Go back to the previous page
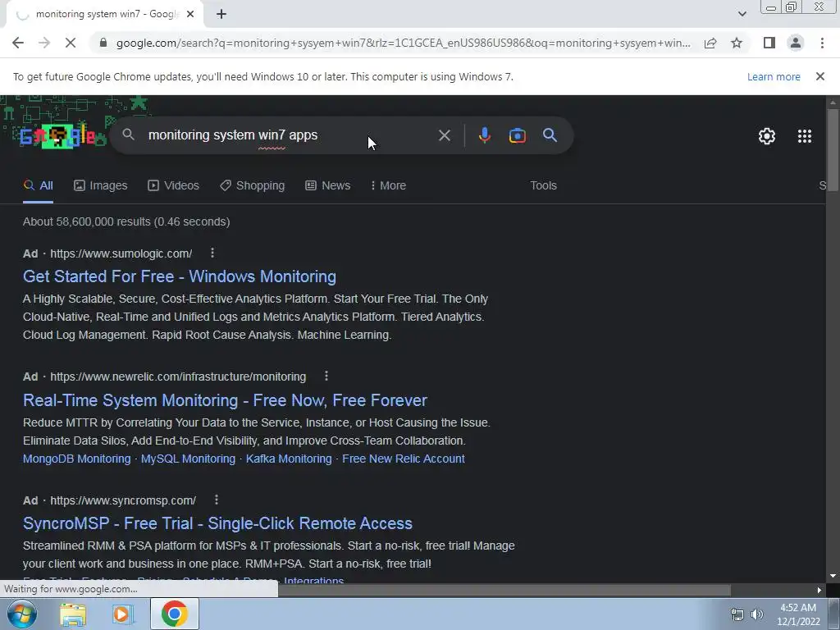The height and width of the screenshot is (630, 840). pyautogui.click(x=18, y=43)
